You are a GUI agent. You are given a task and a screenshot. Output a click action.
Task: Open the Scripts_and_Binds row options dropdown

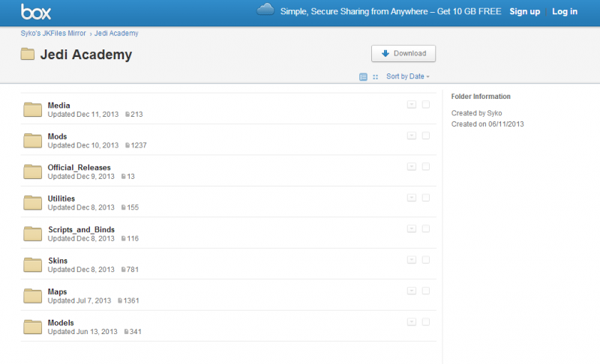point(411,228)
